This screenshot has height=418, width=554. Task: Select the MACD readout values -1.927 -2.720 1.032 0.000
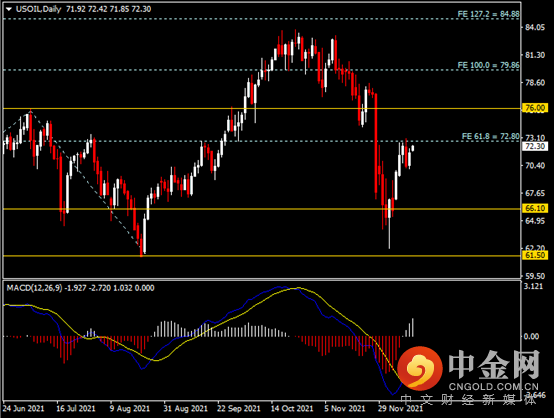pyautogui.click(x=110, y=288)
